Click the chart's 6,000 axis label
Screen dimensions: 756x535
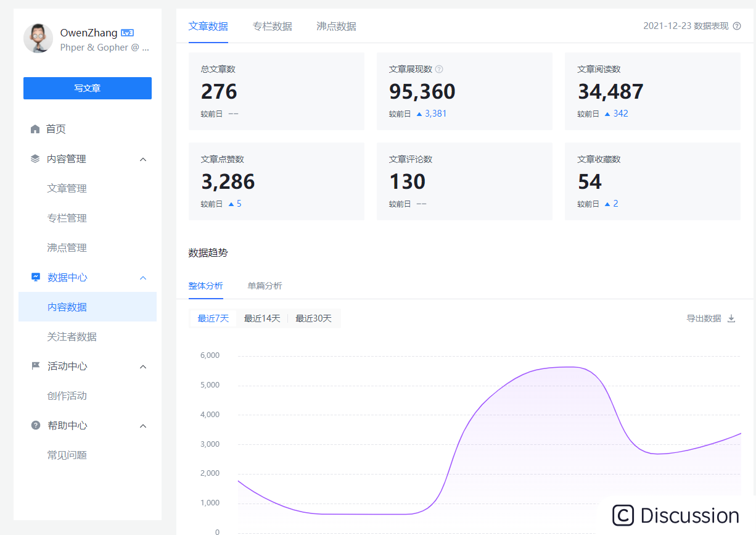(210, 355)
